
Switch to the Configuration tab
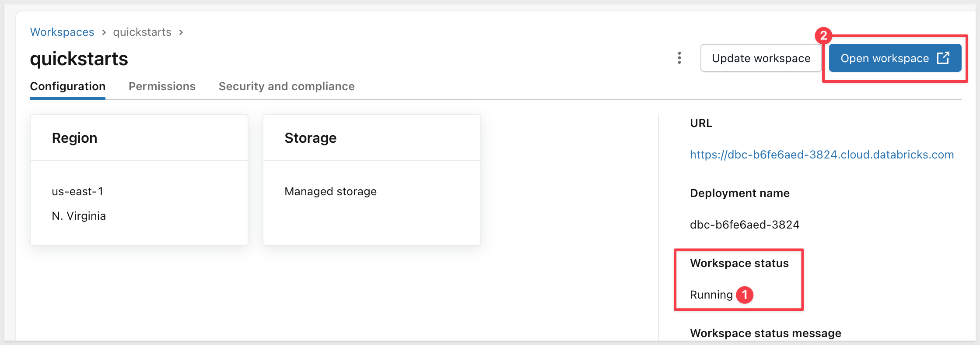68,86
